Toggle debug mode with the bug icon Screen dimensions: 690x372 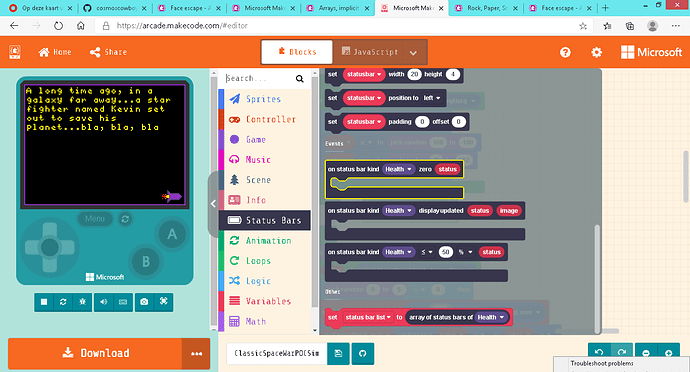tap(82, 302)
